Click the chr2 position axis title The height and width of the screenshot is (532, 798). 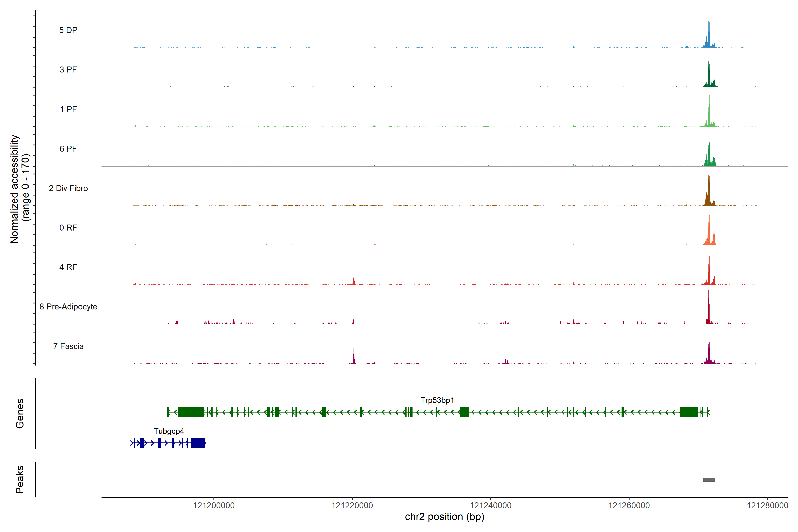[x=444, y=517]
